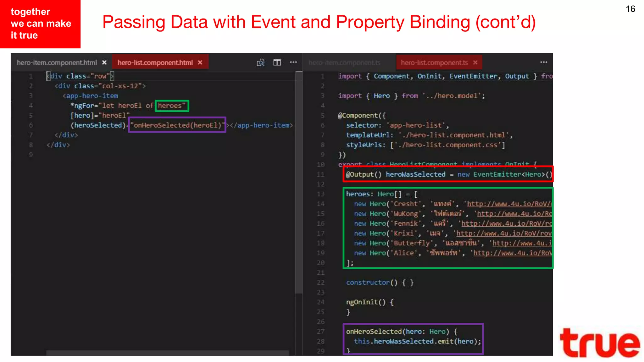Click line number 27 in right editor

(x=320, y=332)
